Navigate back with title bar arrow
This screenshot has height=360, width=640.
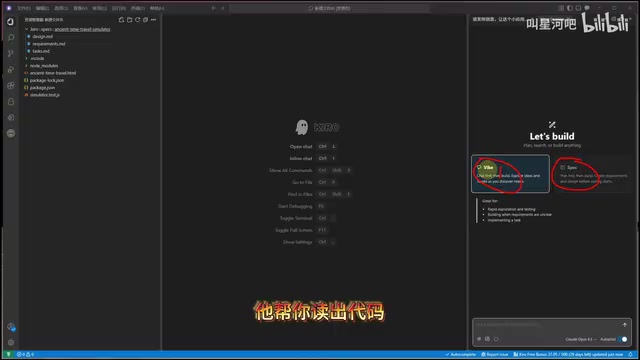(213, 8)
